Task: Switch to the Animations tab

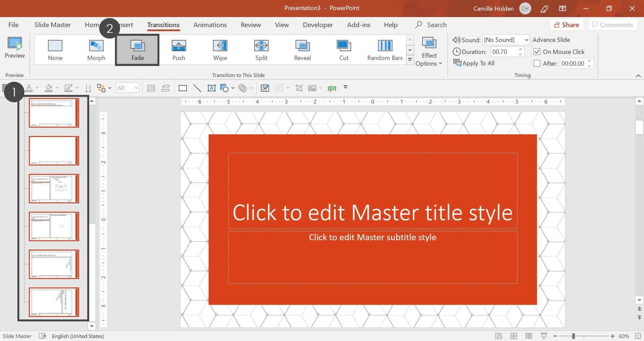Action: click(x=210, y=25)
